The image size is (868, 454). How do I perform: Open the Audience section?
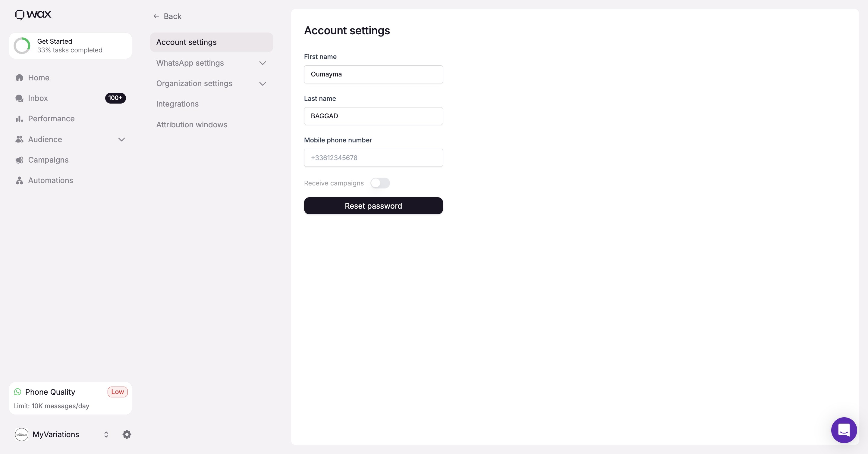71,139
